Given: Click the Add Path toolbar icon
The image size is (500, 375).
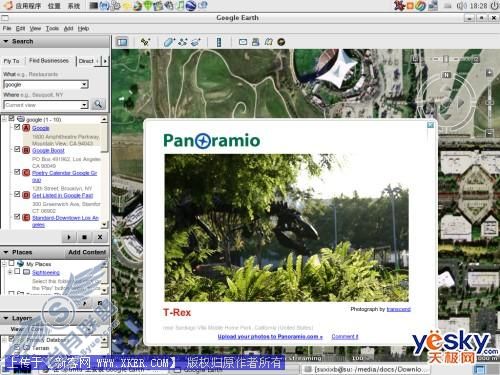Looking at the screenshot, I should pyautogui.click(x=183, y=42).
